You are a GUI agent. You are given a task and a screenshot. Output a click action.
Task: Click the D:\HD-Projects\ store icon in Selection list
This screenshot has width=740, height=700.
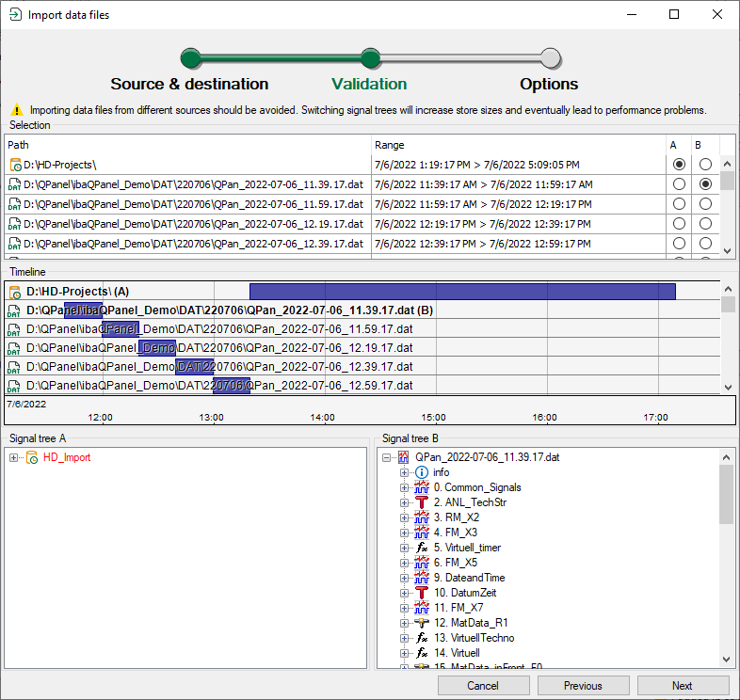point(14,165)
